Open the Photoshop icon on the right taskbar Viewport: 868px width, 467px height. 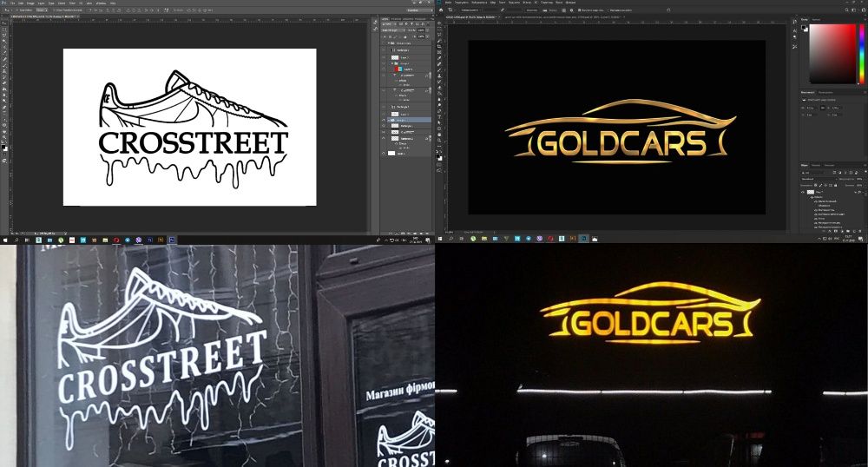tap(583, 239)
